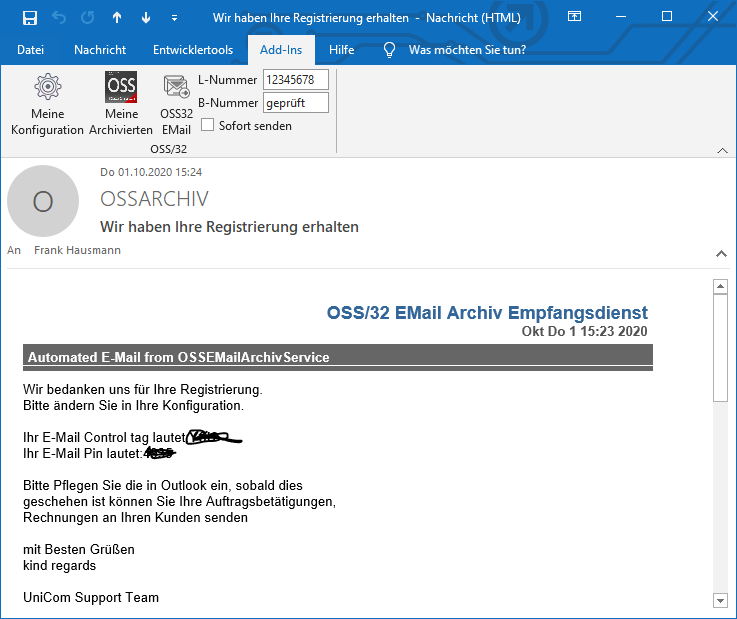This screenshot has height=619, width=737.
Task: Collapse the ribbon with chevron arrow
Action: click(722, 150)
